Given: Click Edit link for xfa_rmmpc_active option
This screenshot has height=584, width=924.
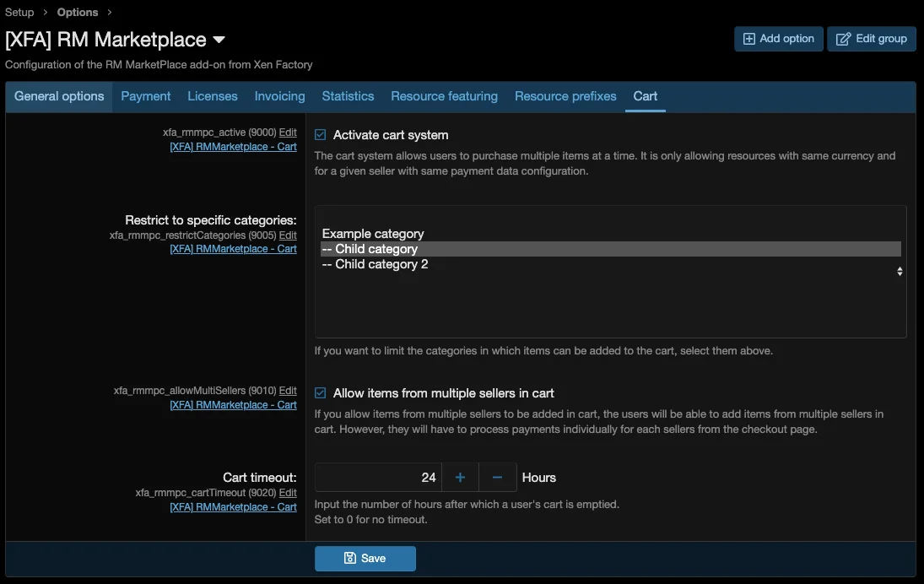Looking at the screenshot, I should (288, 132).
